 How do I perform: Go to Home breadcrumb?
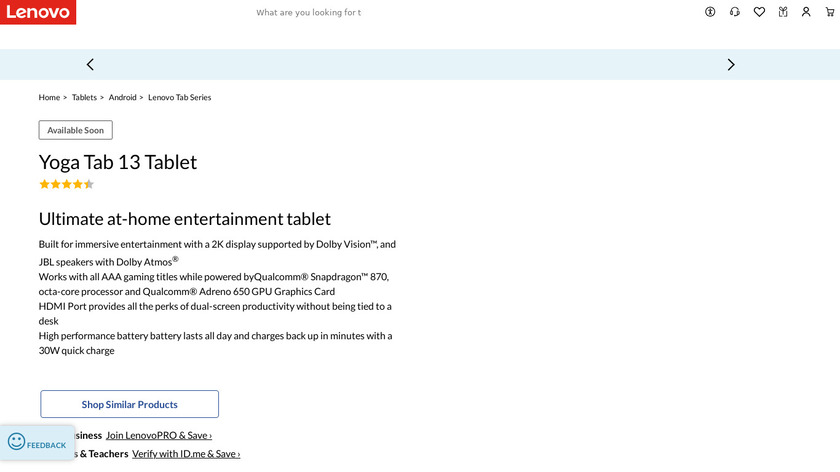[49, 98]
